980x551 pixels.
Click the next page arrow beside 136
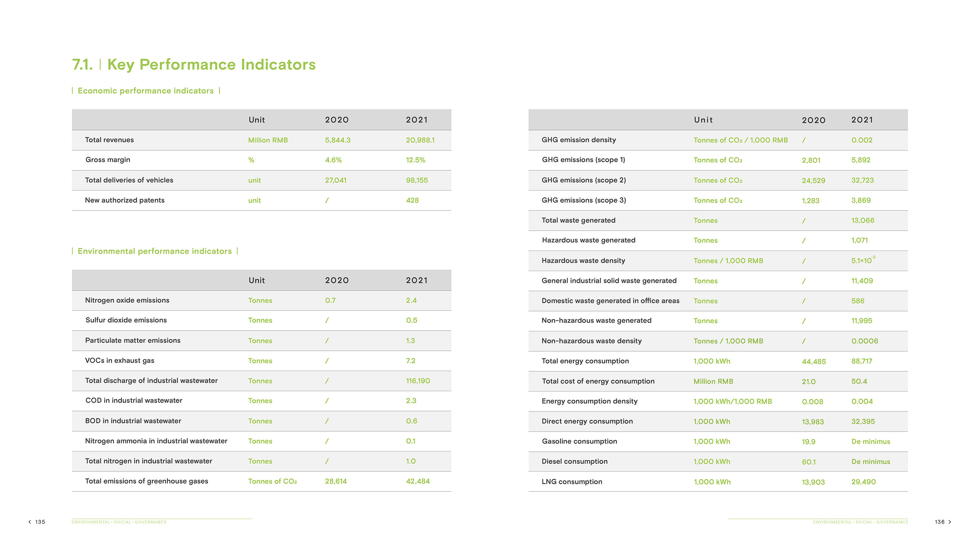(x=950, y=522)
